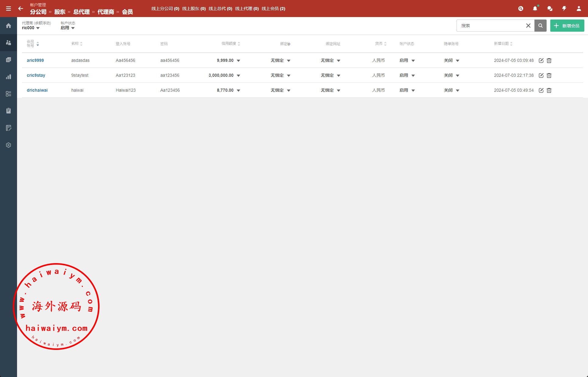Open the user profile icon
588x377 pixels.
(579, 9)
